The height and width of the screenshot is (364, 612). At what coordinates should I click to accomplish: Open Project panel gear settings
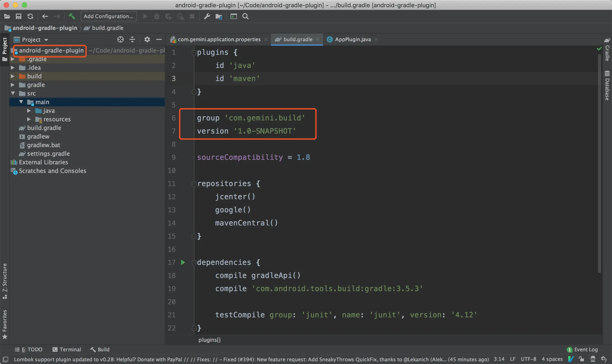(147, 39)
